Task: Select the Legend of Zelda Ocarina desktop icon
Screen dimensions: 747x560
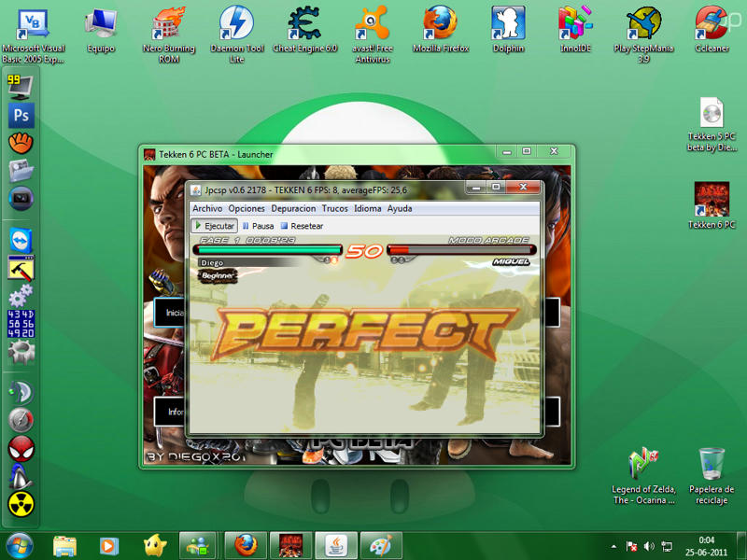Action: coord(643,476)
